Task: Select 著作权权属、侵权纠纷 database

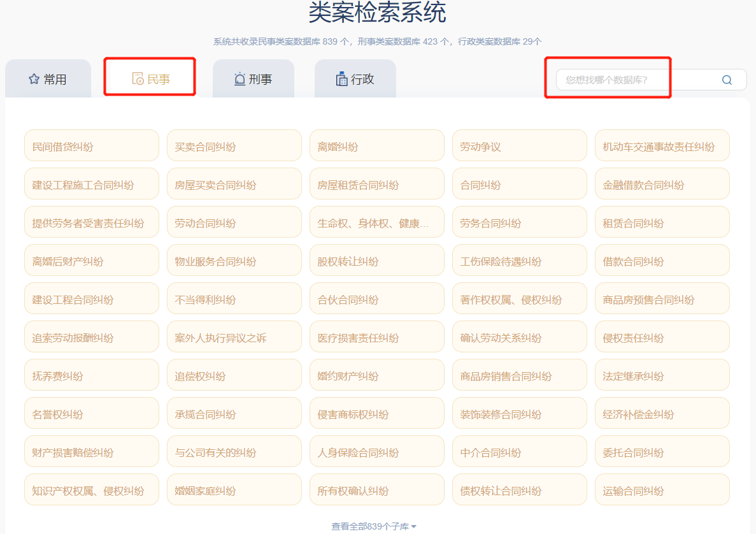Action: tap(519, 299)
